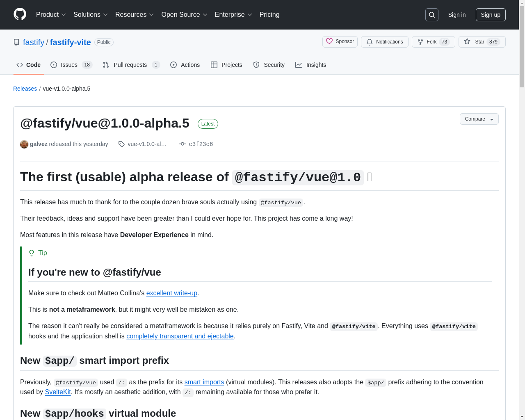
Task: Click the Projects table icon
Action: (214, 65)
